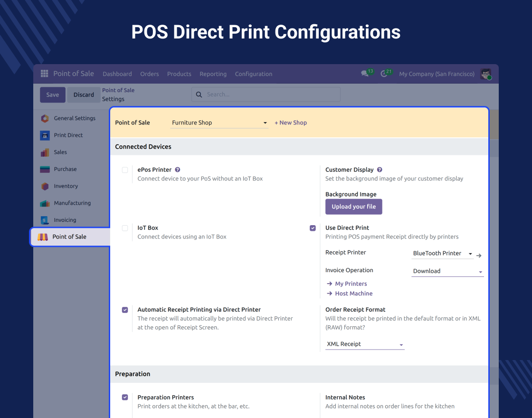Click into the Search input field

(x=271, y=95)
